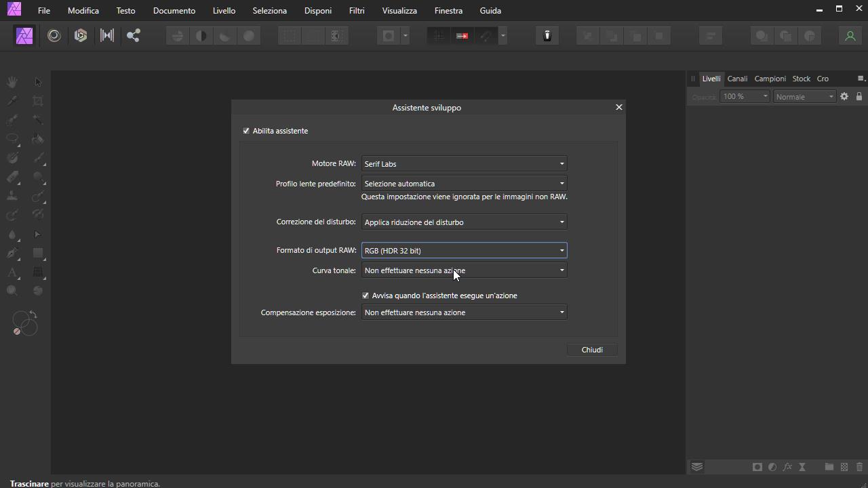Open the account profile icon
The width and height of the screenshot is (868, 488).
[x=850, y=36]
